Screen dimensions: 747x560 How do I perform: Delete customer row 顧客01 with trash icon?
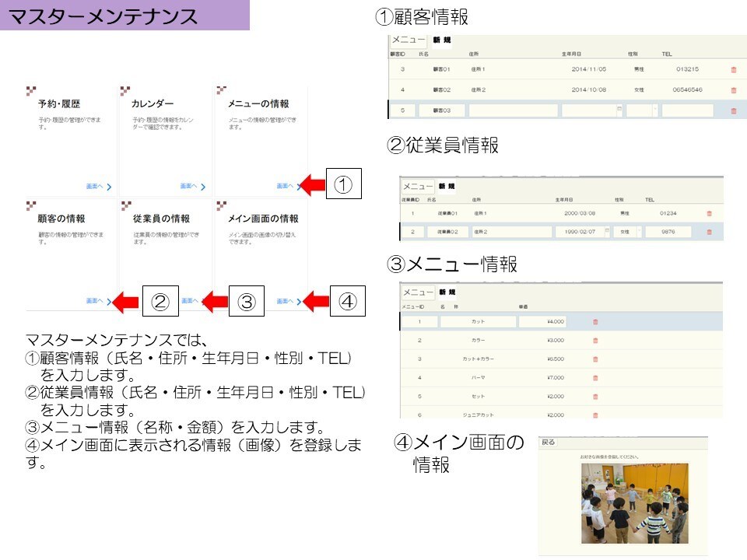[734, 69]
